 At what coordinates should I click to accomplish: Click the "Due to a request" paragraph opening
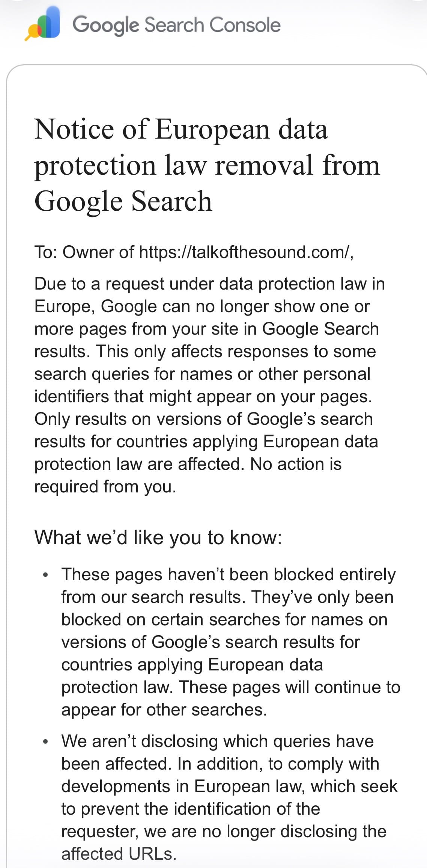coord(99,284)
